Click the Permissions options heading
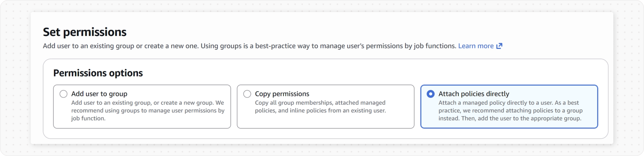The image size is (644, 156). (x=98, y=73)
